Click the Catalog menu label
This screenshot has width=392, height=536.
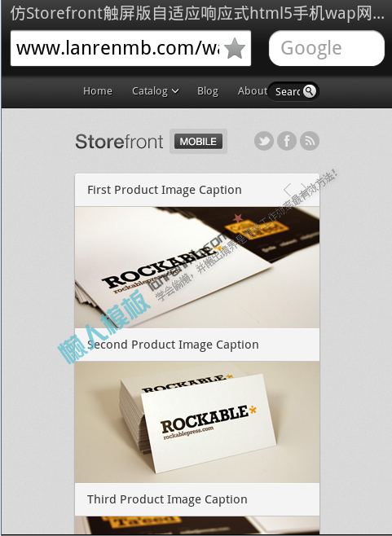[150, 91]
